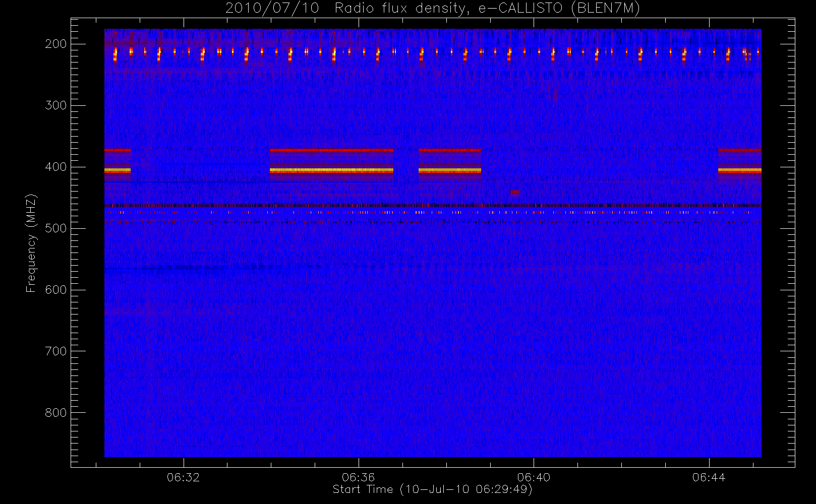Click the small red burst near 440 MHz
Image resolution: width=816 pixels, height=504 pixels.
(515, 192)
